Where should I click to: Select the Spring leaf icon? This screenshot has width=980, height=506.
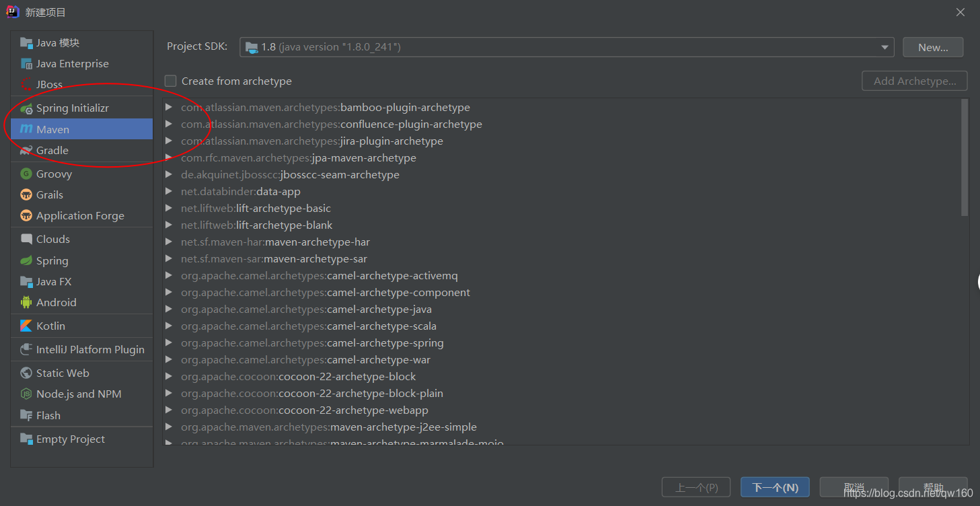(x=26, y=261)
